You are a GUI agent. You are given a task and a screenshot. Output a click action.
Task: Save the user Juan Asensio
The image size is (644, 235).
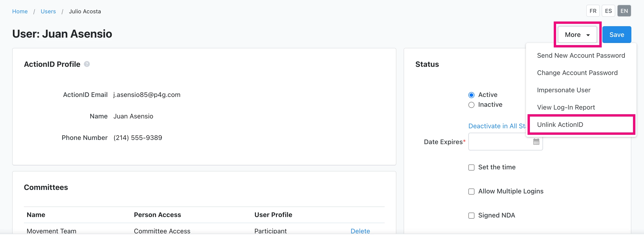pyautogui.click(x=616, y=35)
